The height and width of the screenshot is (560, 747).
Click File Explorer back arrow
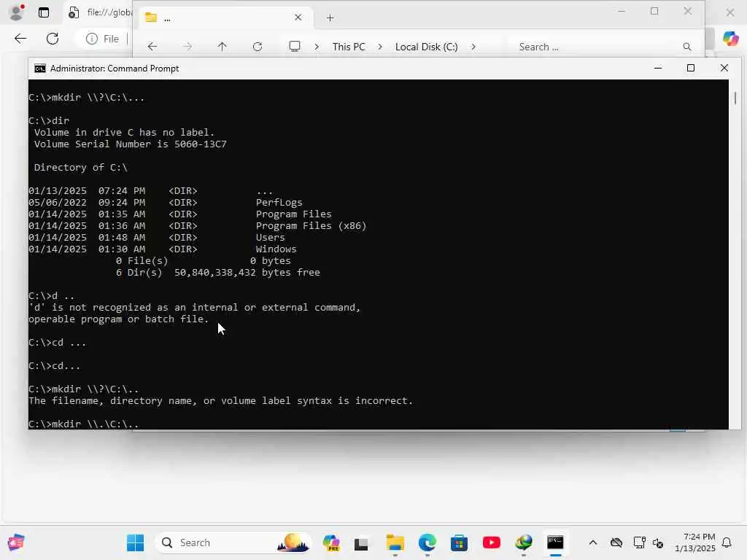tap(152, 47)
